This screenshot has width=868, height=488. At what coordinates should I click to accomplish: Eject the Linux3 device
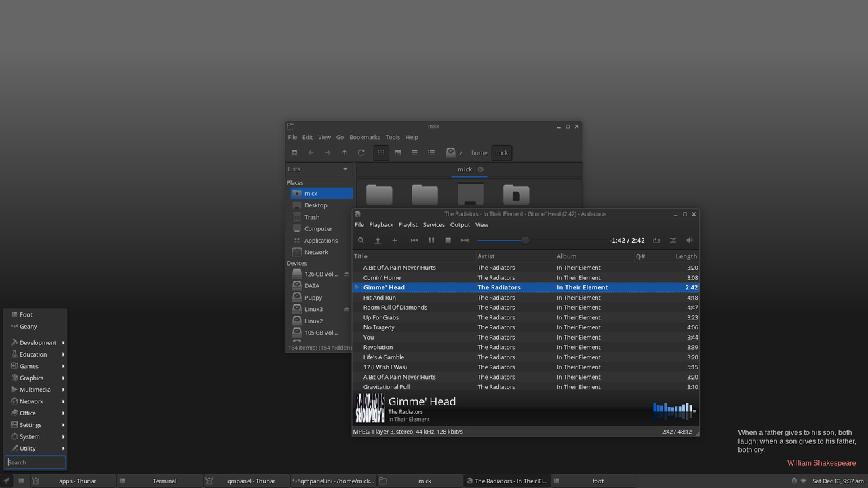[347, 309]
